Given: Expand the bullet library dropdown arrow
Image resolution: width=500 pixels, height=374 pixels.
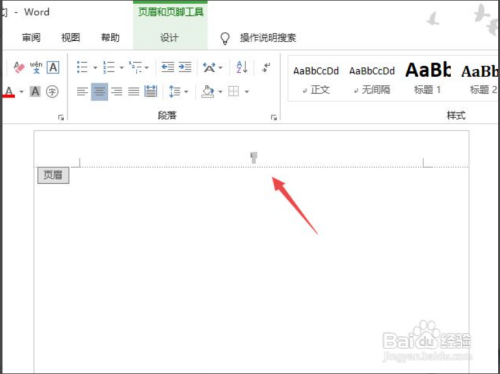Looking at the screenshot, I should point(95,68).
